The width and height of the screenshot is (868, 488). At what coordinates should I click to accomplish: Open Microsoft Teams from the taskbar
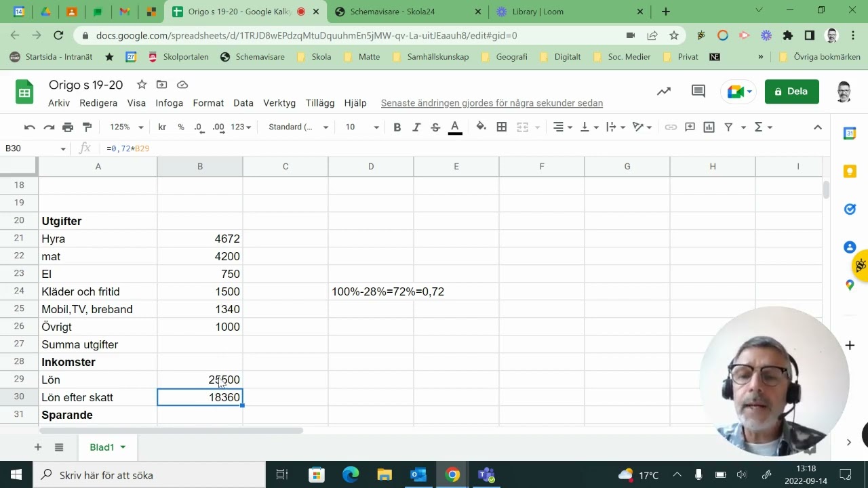(486, 475)
